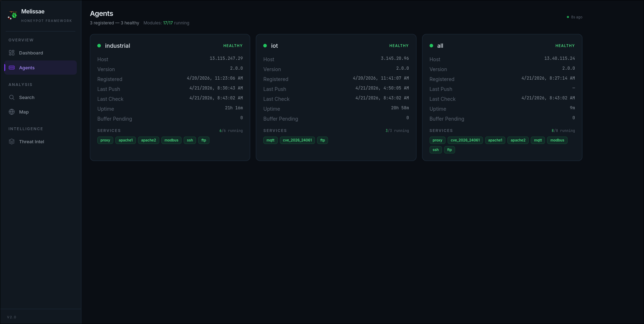Viewport: 644px width, 324px height.
Task: Click the 3/3 running services count
Action: click(397, 131)
